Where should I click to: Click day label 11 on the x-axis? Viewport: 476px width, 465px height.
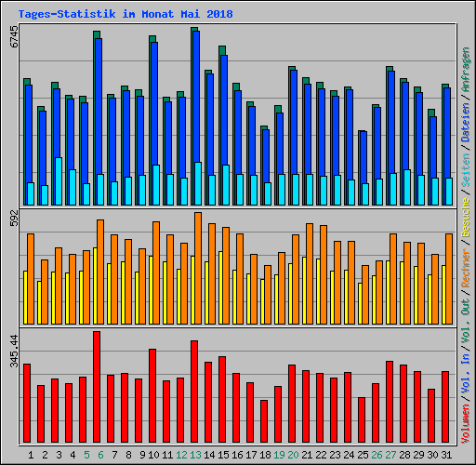tap(167, 455)
